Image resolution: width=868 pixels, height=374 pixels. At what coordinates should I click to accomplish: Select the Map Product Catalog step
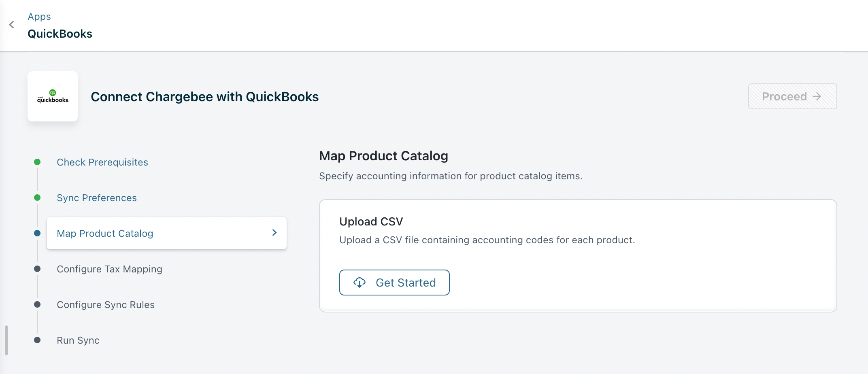pos(105,234)
